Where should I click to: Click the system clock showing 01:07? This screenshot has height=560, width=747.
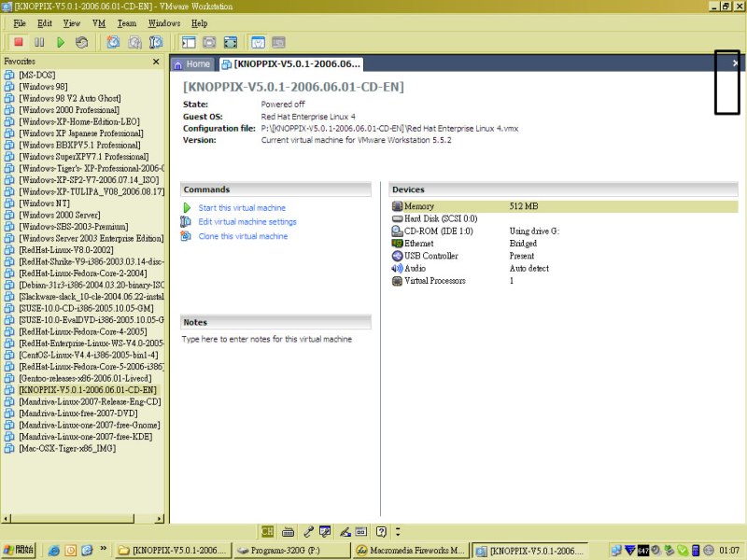click(x=729, y=551)
